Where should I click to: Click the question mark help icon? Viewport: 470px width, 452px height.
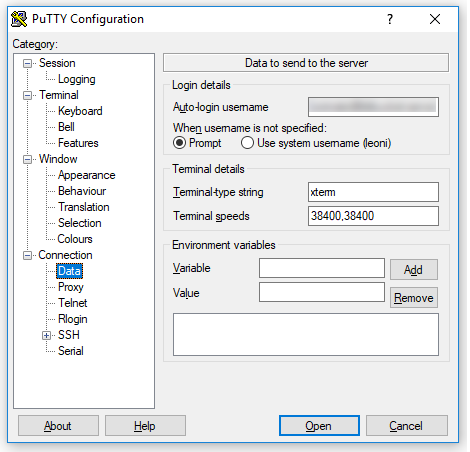pyautogui.click(x=390, y=19)
